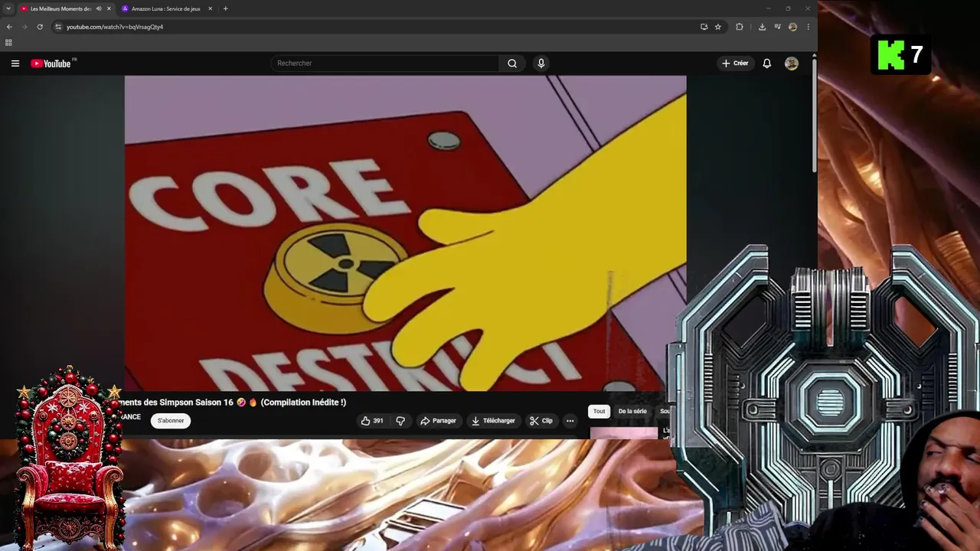Open Chrome three-dot menu
The image size is (980, 551).
808,27
